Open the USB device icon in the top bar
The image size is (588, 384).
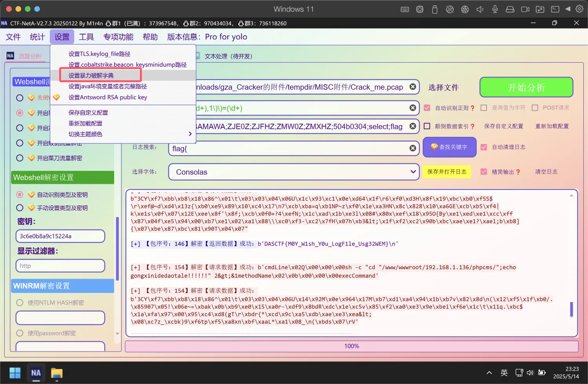[435, 9]
